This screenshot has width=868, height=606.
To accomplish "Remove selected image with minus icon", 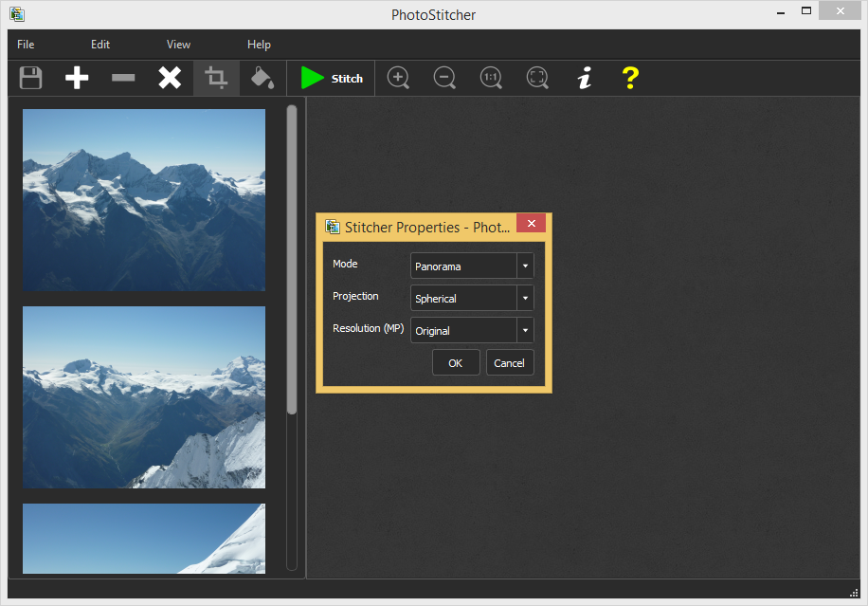I will tap(123, 78).
